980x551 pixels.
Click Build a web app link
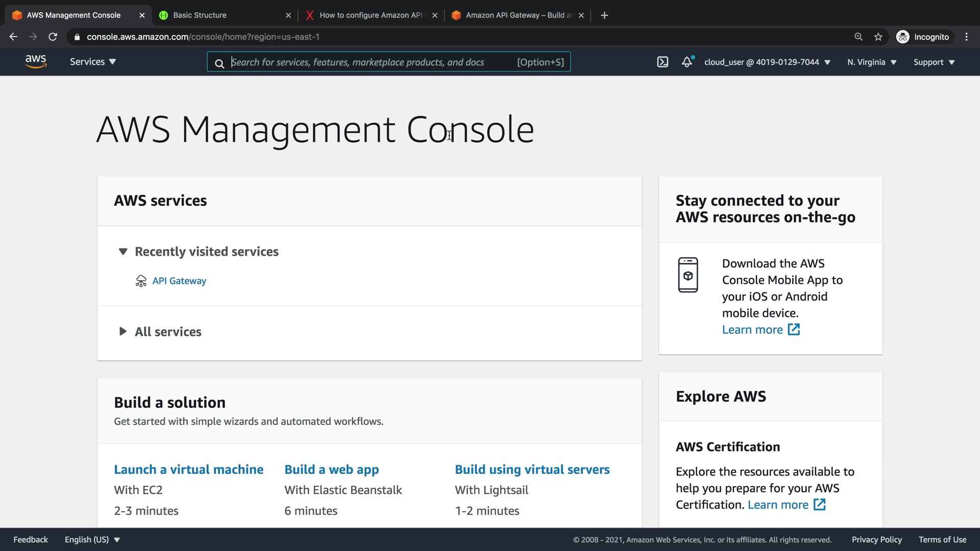[x=331, y=469]
